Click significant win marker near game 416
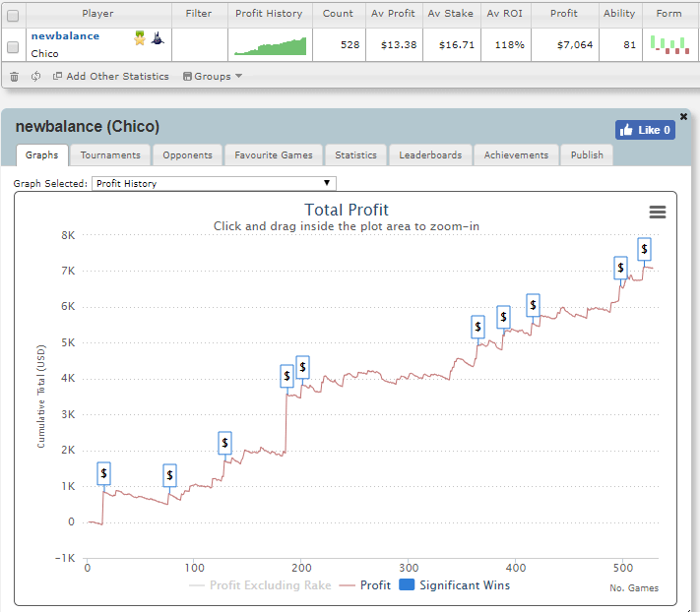Screen dimensions: 700x612 click(533, 305)
